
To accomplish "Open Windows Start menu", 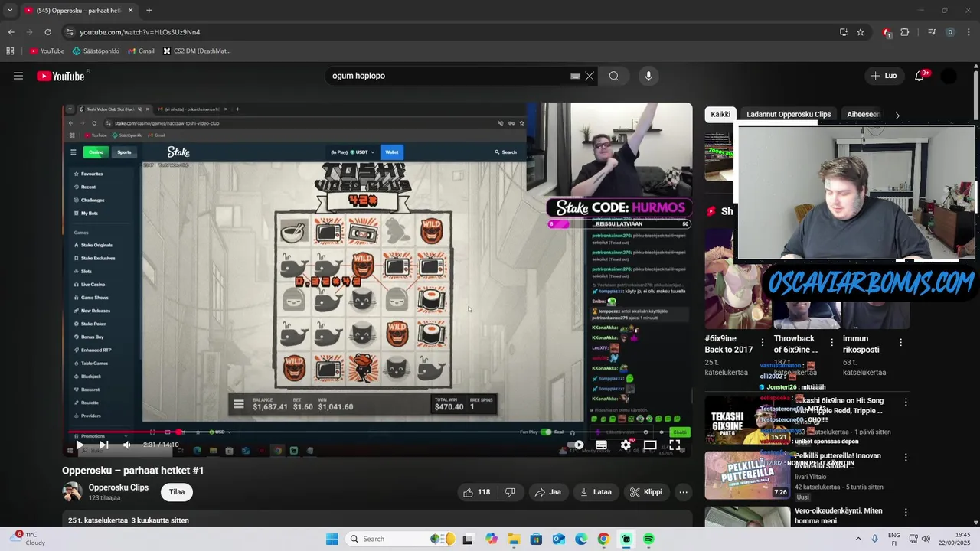I will point(332,539).
